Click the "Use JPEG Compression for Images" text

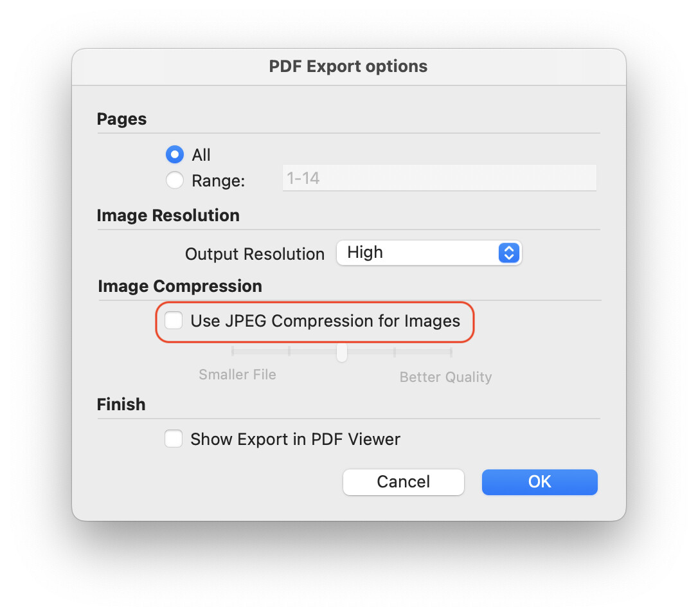click(x=325, y=321)
